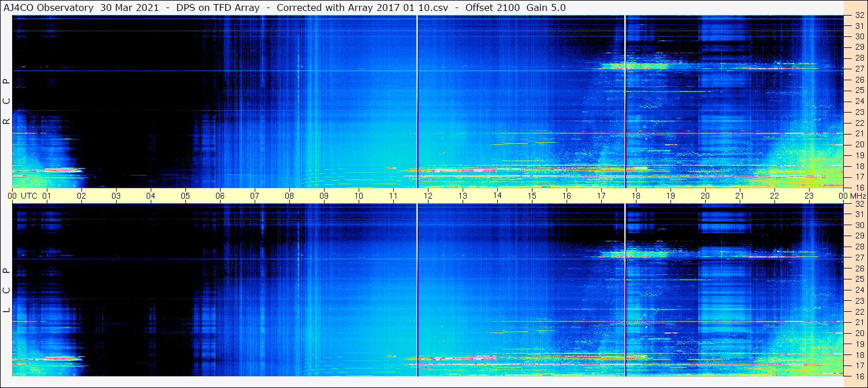Select hour 16 on the UTC axis
The width and height of the screenshot is (868, 388).
tap(567, 196)
